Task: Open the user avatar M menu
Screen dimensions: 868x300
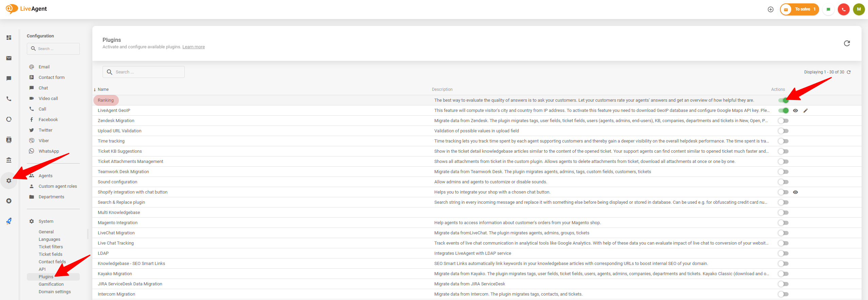Action: (x=859, y=10)
